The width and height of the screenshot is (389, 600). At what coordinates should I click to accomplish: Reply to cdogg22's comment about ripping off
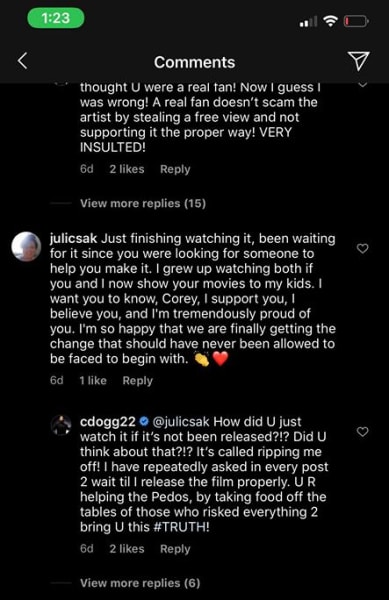tap(175, 549)
